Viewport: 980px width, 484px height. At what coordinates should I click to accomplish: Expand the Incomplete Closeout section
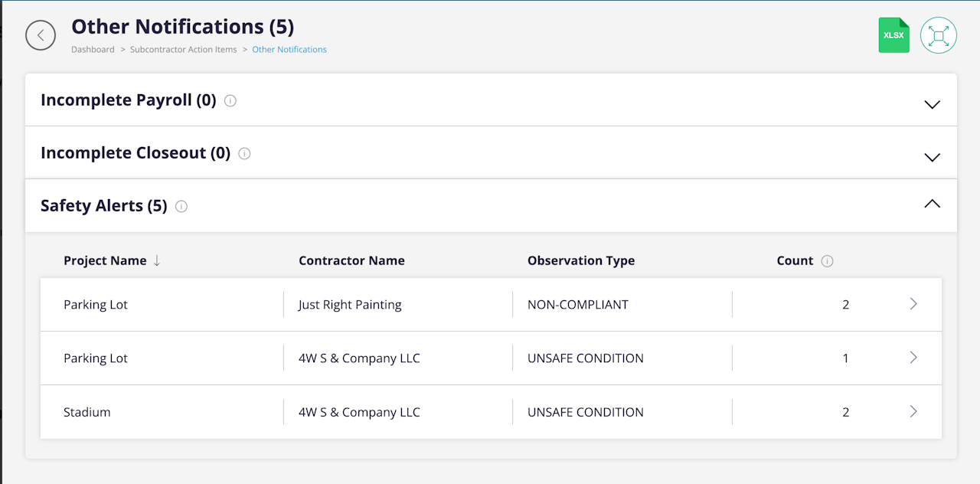932,157
